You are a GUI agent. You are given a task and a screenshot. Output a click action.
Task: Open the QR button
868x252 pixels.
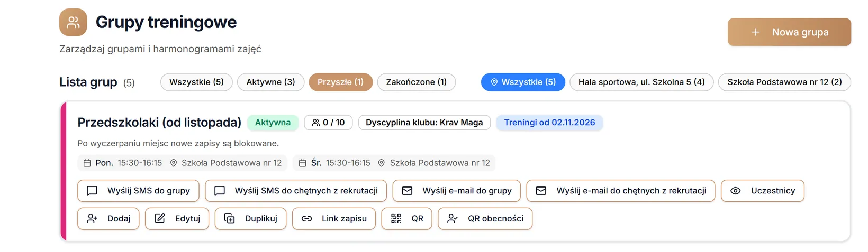[x=407, y=218]
